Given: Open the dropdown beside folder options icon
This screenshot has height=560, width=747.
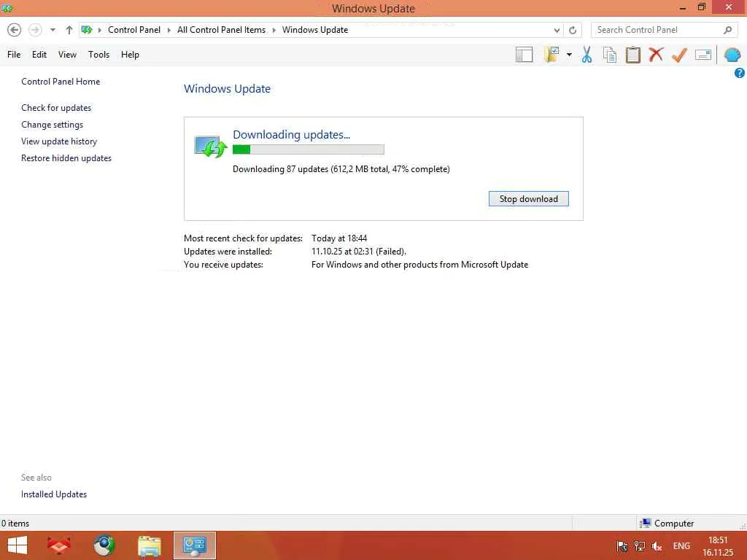Looking at the screenshot, I should point(569,55).
